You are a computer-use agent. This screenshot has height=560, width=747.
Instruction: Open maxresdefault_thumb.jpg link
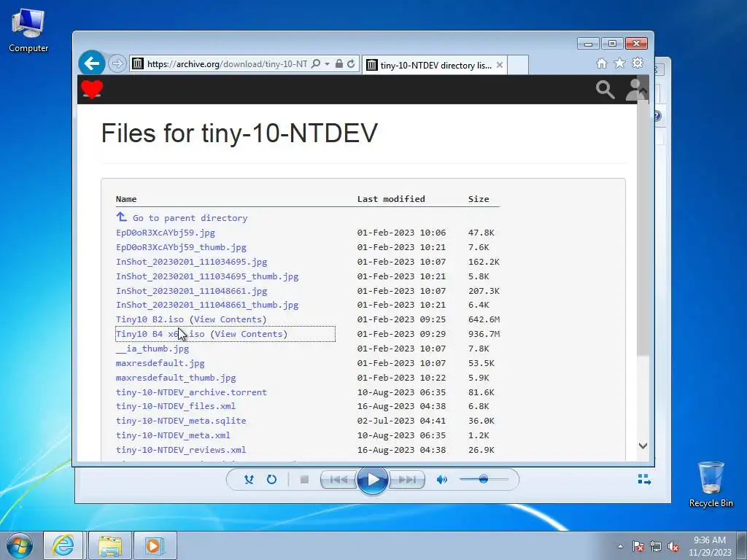click(x=176, y=378)
